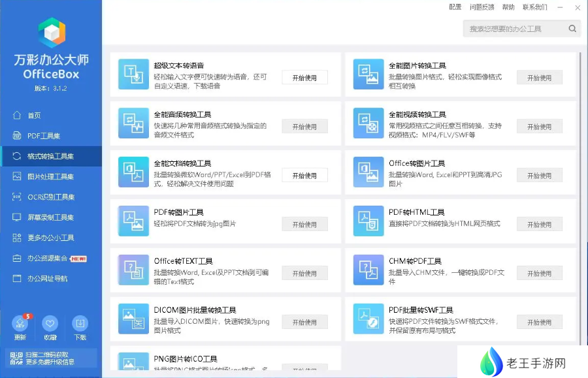Open 问题反馈 in the top bar

click(482, 7)
